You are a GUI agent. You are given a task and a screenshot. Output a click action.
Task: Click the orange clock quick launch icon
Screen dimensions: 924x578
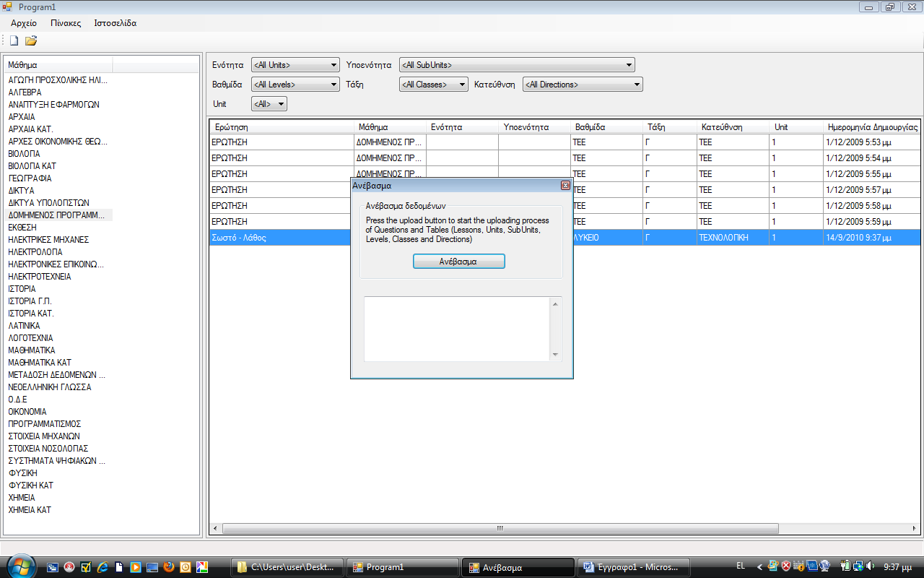186,567
